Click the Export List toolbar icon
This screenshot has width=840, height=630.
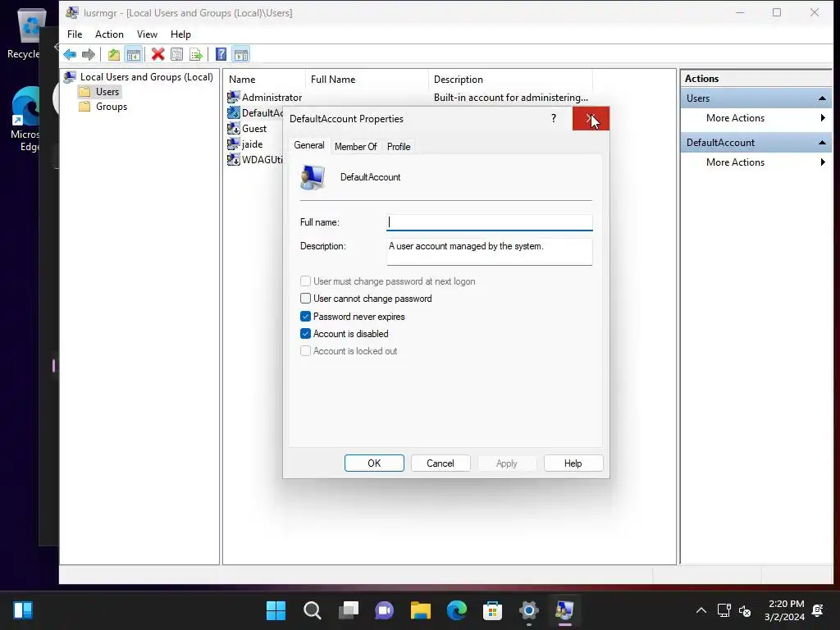tap(196, 54)
